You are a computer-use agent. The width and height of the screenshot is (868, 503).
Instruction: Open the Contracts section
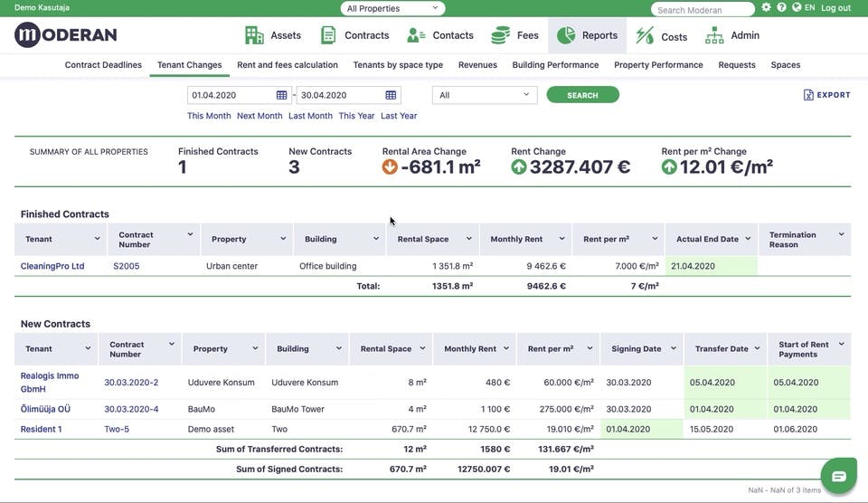click(354, 35)
